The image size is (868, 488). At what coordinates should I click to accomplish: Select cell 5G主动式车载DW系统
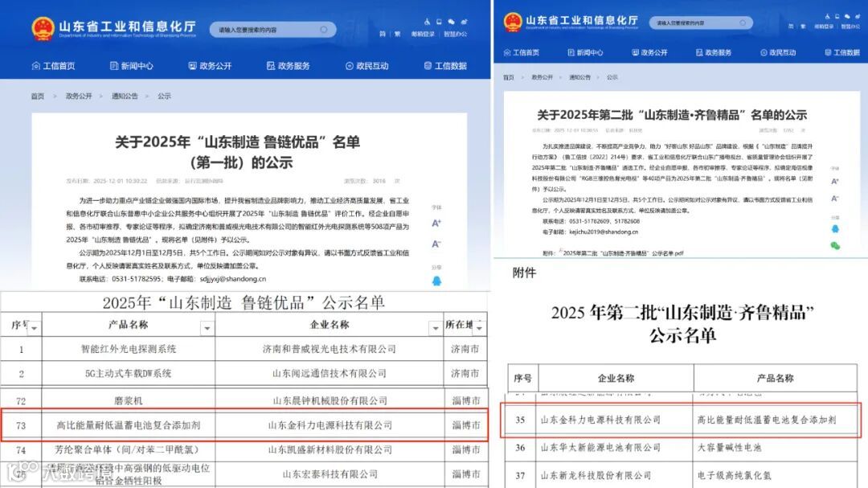(x=129, y=374)
